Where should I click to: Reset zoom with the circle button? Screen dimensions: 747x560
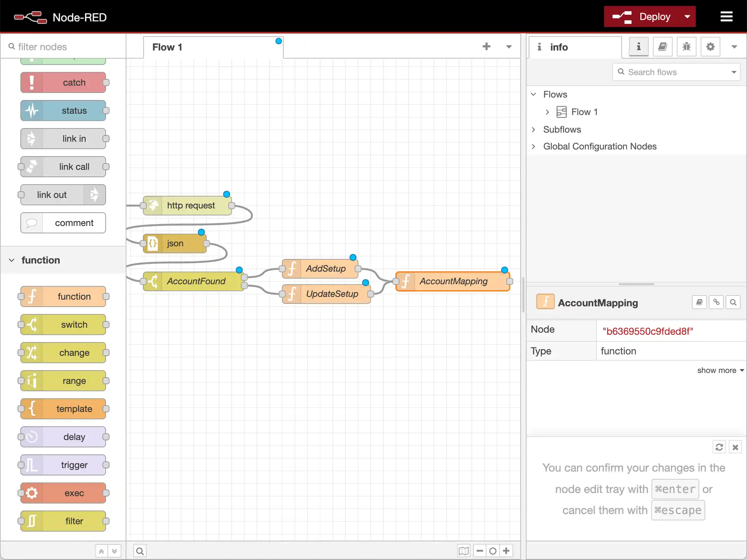pyautogui.click(x=493, y=551)
